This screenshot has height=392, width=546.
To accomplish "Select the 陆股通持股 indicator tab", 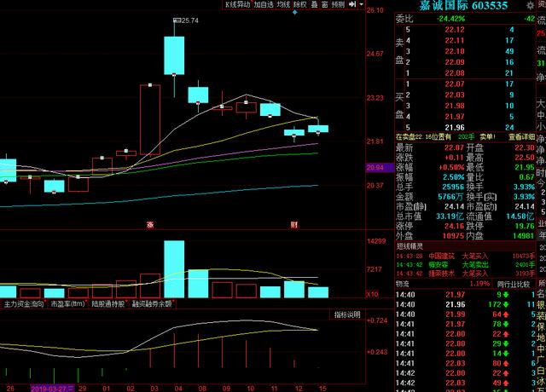I will pyautogui.click(x=108, y=304).
